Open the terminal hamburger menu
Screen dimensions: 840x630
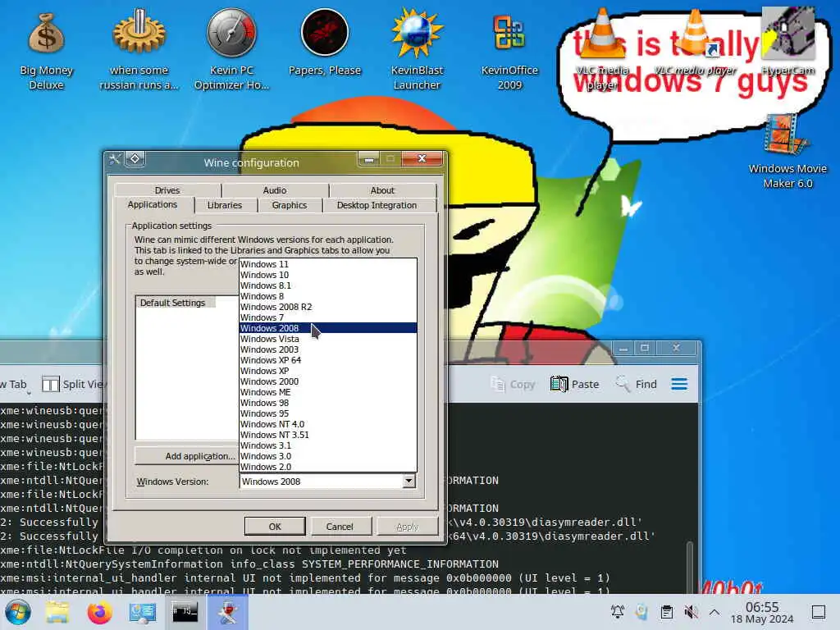point(679,384)
